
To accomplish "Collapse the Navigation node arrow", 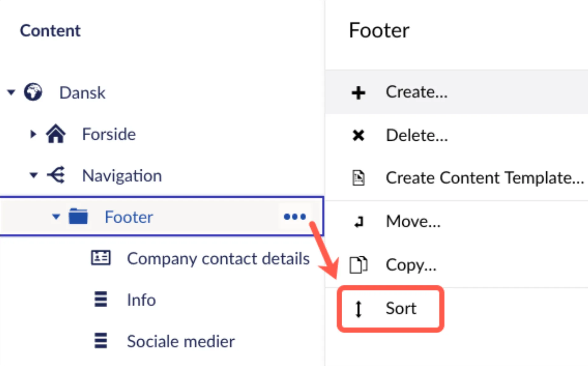I will (x=34, y=175).
